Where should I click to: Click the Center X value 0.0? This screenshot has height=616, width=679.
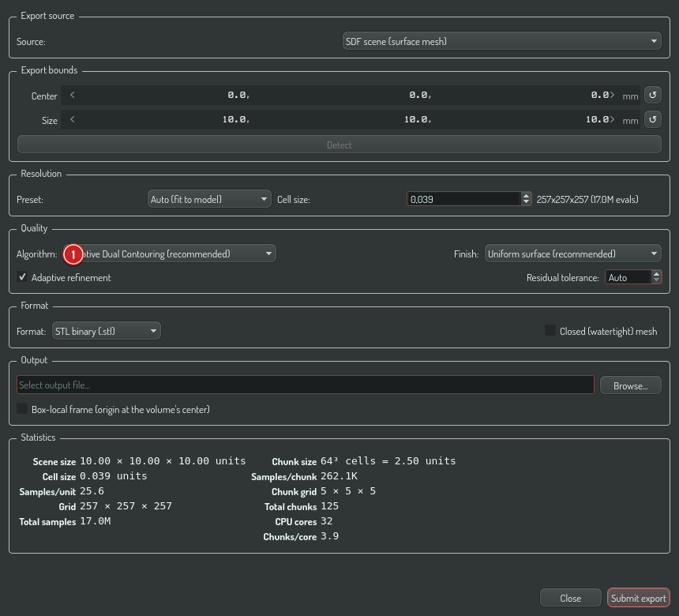[x=238, y=95]
